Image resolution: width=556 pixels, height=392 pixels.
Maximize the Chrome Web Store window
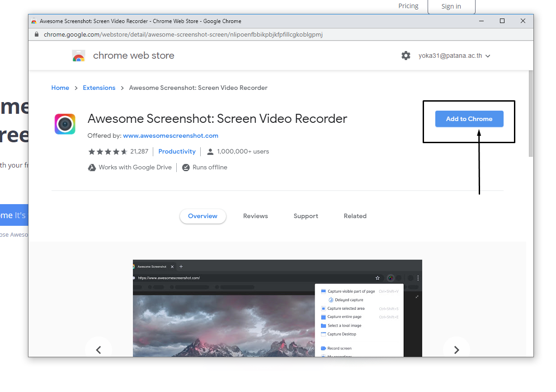pyautogui.click(x=502, y=21)
